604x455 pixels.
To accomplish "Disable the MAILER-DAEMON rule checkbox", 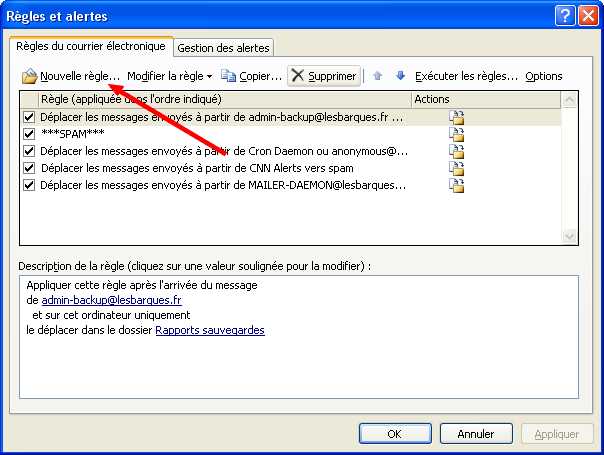I will pyautogui.click(x=29, y=185).
